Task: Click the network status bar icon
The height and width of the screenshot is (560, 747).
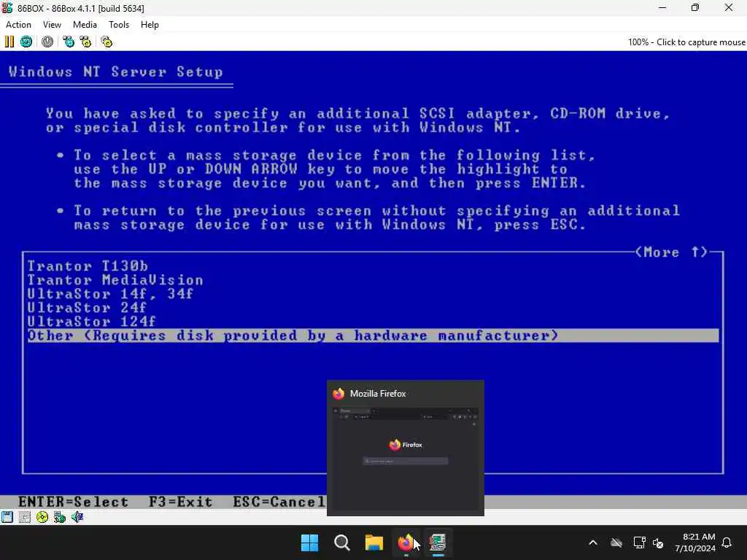Action: (x=60, y=517)
